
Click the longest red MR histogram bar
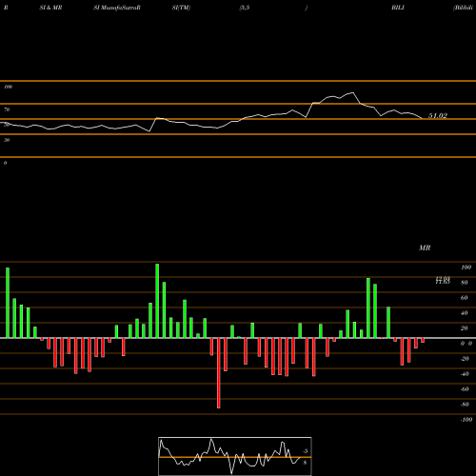point(219,373)
